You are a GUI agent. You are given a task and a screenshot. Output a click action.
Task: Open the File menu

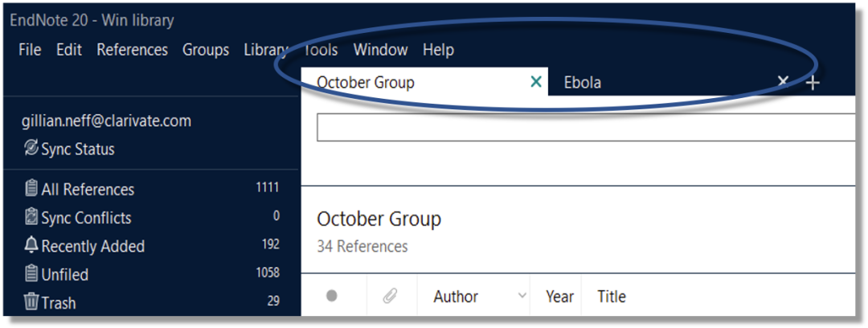click(x=30, y=50)
